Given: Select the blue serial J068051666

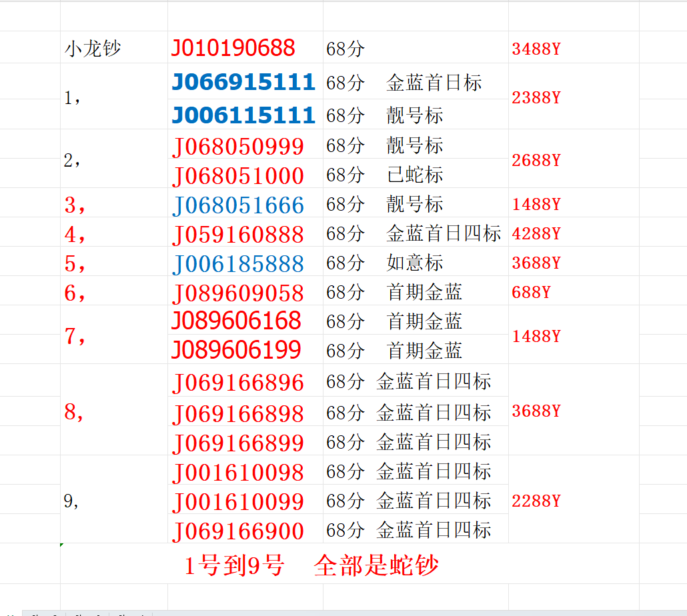Looking at the screenshot, I should point(238,205).
